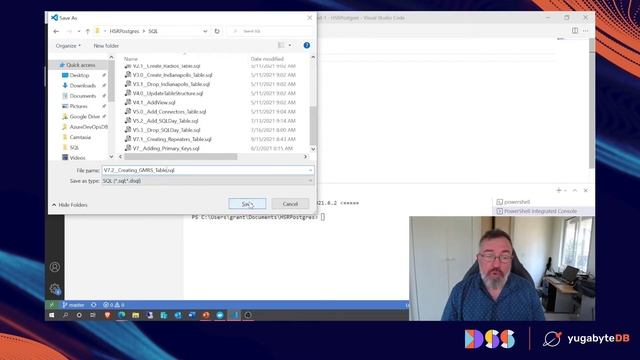Launch new terminal with plus icon
The width and height of the screenshot is (640, 360).
click(x=559, y=191)
